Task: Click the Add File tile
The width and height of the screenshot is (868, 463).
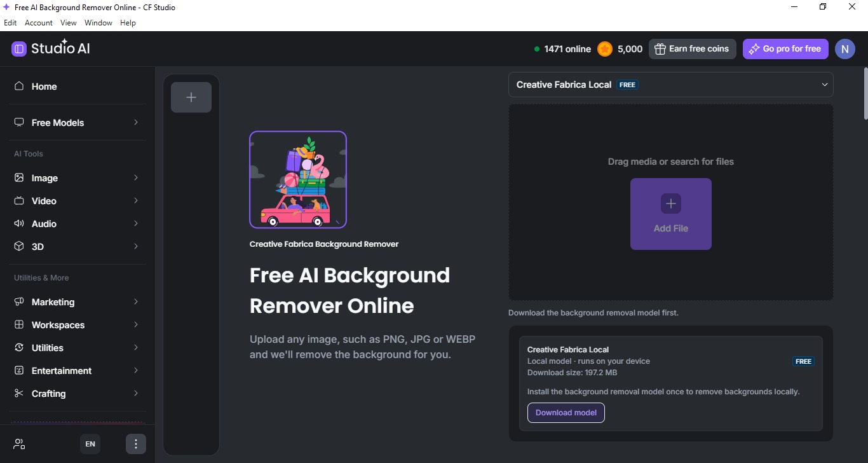Action: pyautogui.click(x=671, y=214)
